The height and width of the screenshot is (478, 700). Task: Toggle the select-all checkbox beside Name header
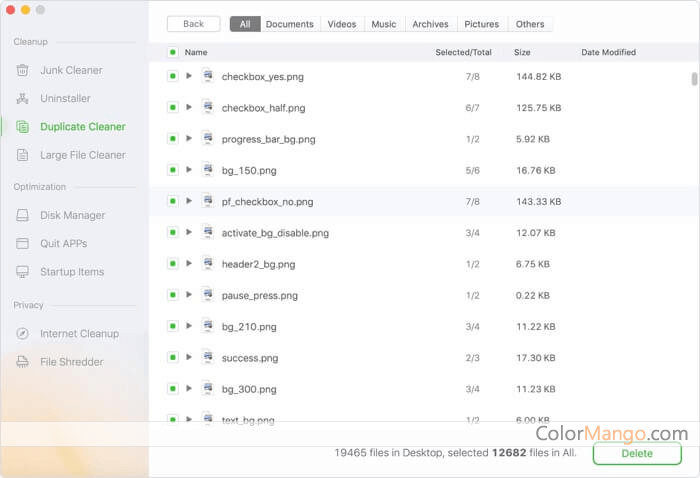(173, 52)
